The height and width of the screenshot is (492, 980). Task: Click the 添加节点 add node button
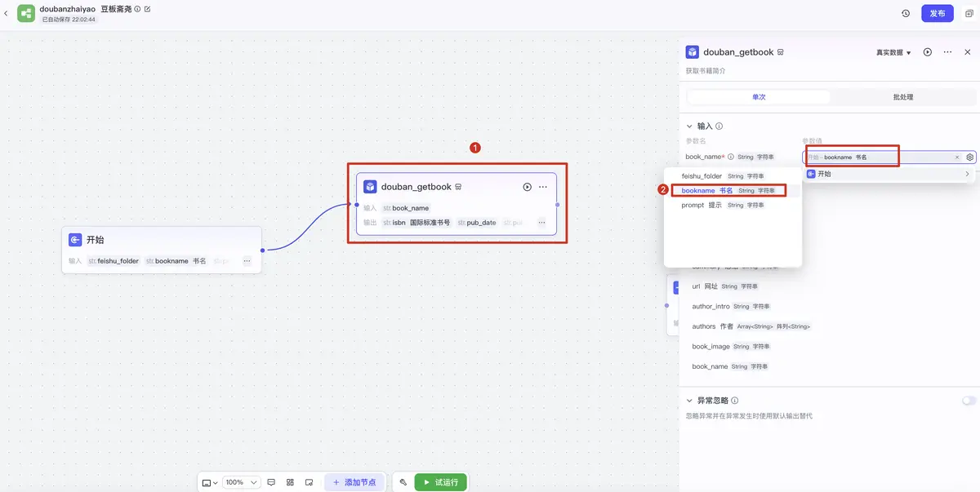pyautogui.click(x=354, y=482)
